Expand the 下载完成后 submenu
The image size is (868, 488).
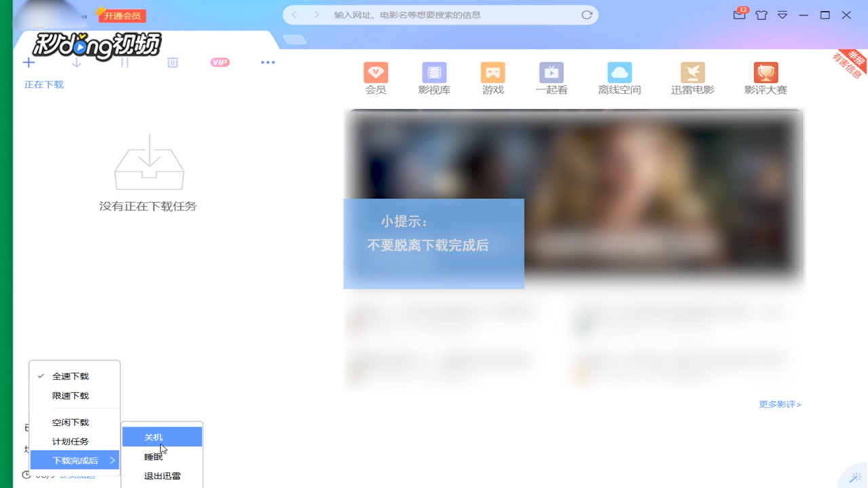75,460
